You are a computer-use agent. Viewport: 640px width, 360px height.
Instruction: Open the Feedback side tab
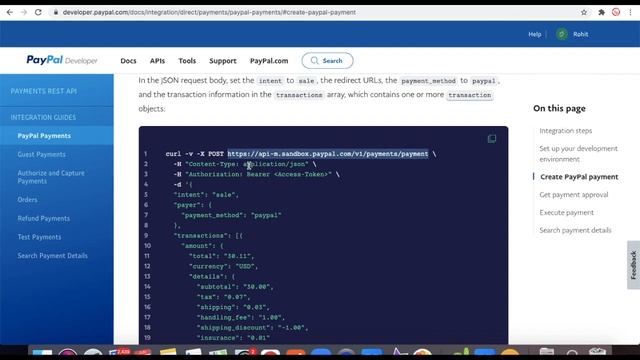(633, 265)
